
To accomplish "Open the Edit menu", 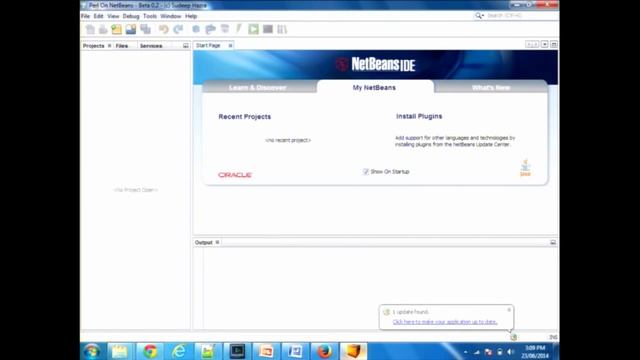I will (x=98, y=16).
